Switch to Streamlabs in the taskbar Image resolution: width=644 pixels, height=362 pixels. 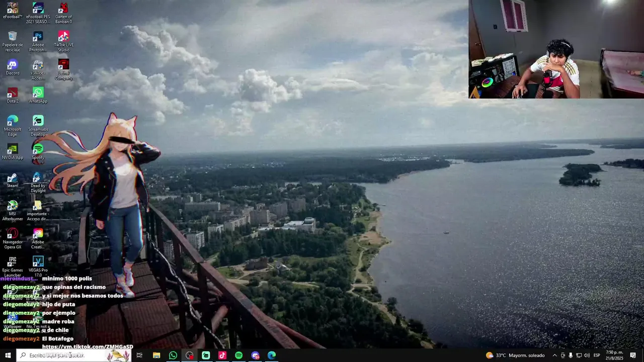point(206,355)
